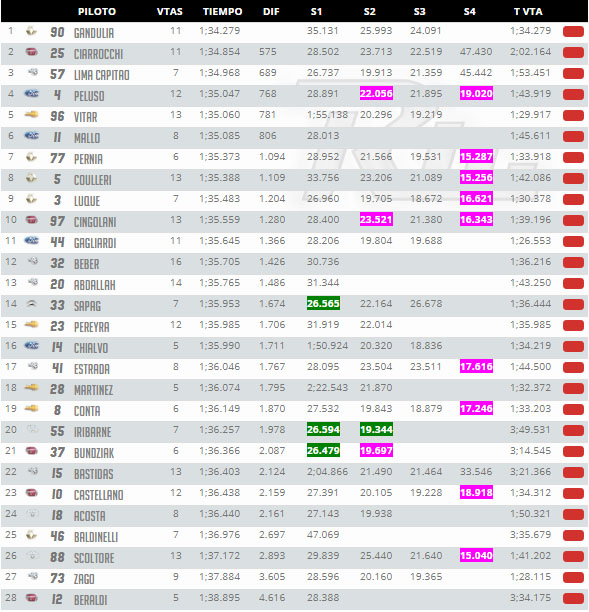This screenshot has width=589, height=612.
Task: Click green S2 time 19.344 for Iribarne
Action: point(376,430)
